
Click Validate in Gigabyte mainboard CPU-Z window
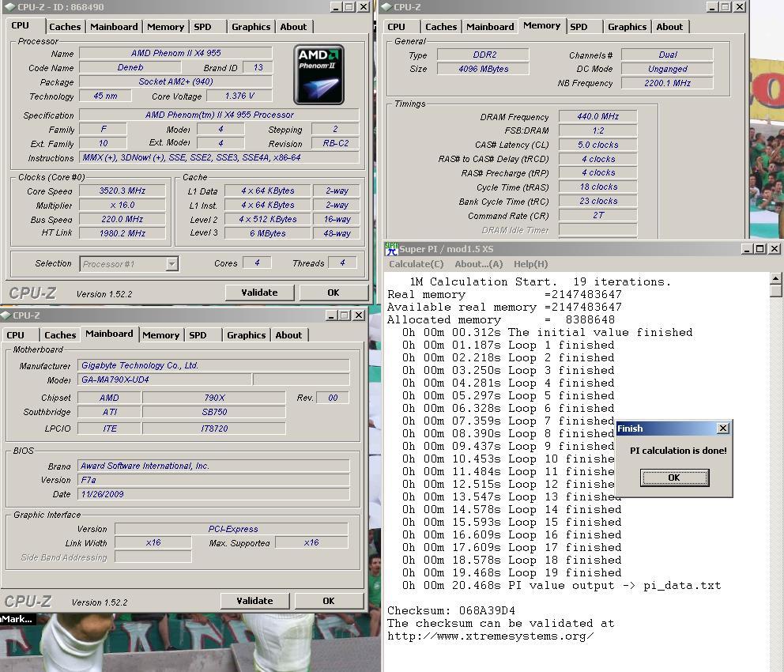[254, 601]
